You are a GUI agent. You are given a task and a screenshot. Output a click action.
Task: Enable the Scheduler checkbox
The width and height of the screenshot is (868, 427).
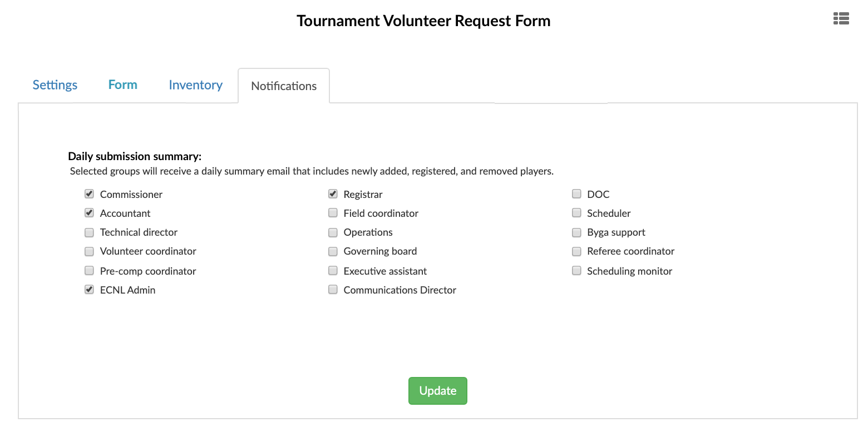pos(576,213)
